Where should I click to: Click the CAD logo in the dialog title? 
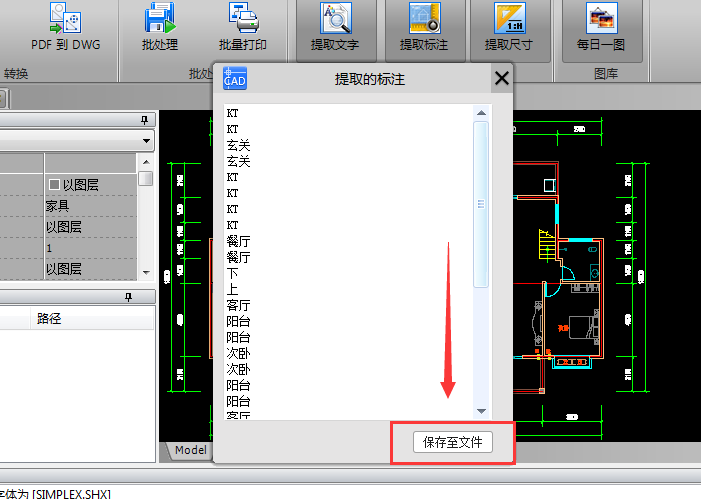click(x=235, y=80)
